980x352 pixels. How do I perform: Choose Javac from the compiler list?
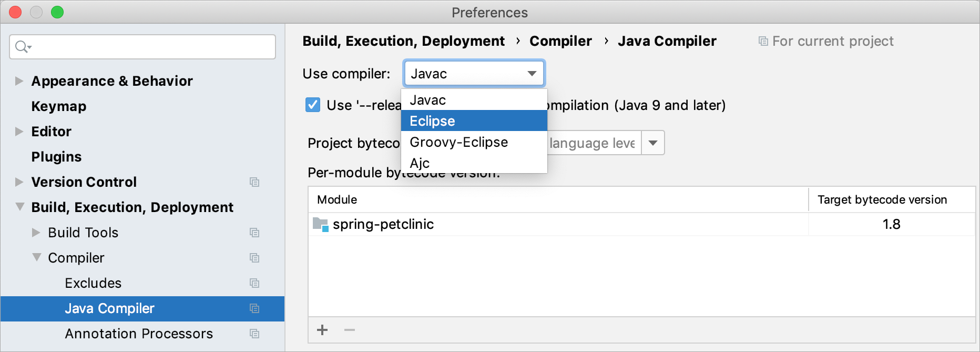474,99
